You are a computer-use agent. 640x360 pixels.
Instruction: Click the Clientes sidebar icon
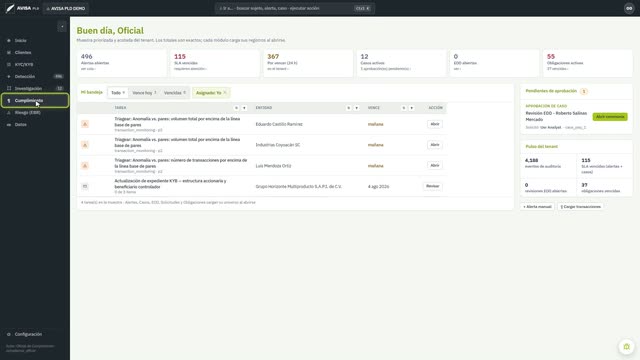(9, 52)
